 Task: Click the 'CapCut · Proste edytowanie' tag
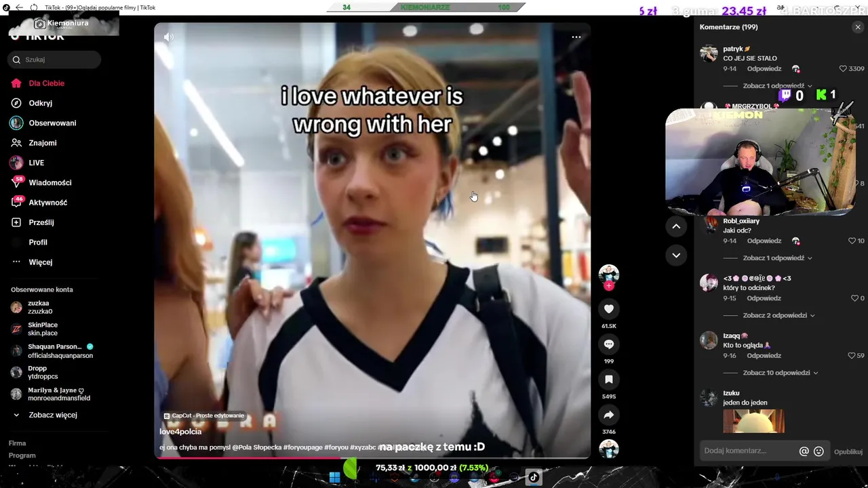(203, 415)
